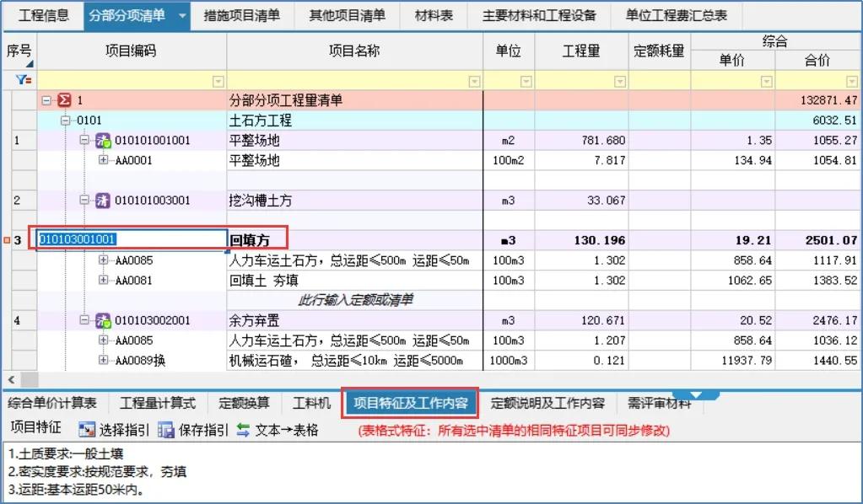
Task: Switch to the 单位工程费汇总表 tab
Action: click(676, 15)
